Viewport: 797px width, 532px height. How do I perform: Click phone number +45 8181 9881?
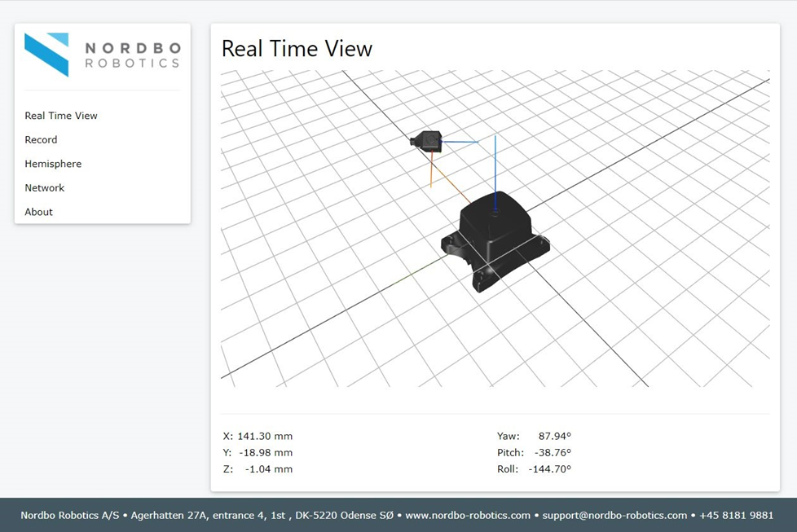click(737, 515)
